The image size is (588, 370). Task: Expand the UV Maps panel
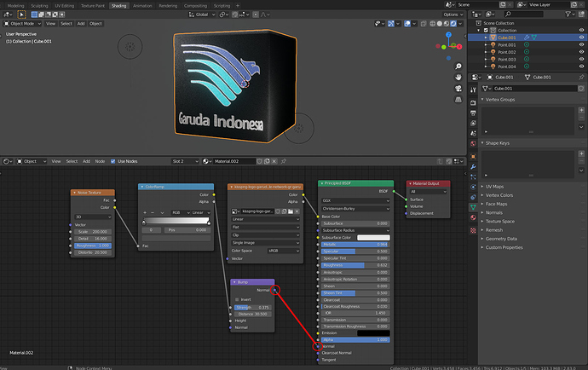[494, 187]
